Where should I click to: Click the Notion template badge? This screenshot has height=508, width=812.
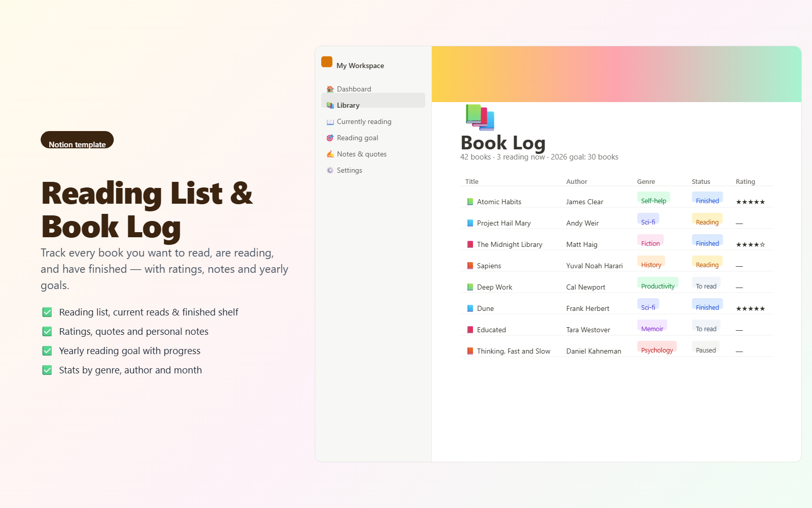77,140
